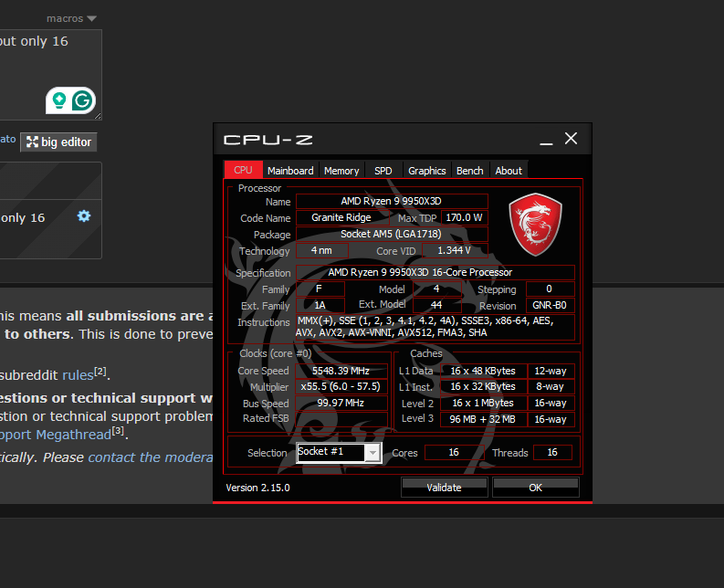This screenshot has height=588, width=724.
Task: Open the macros dropdown
Action: [71, 18]
